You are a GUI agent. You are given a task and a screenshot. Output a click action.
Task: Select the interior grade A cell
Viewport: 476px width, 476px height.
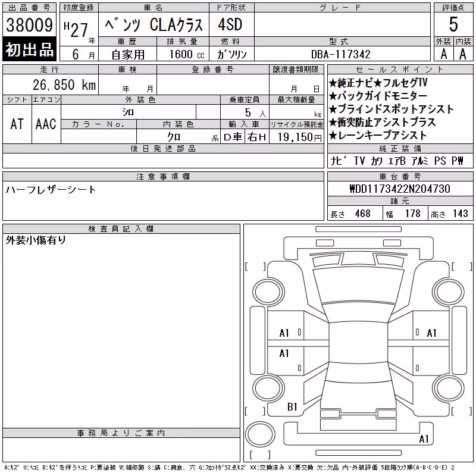(464, 54)
